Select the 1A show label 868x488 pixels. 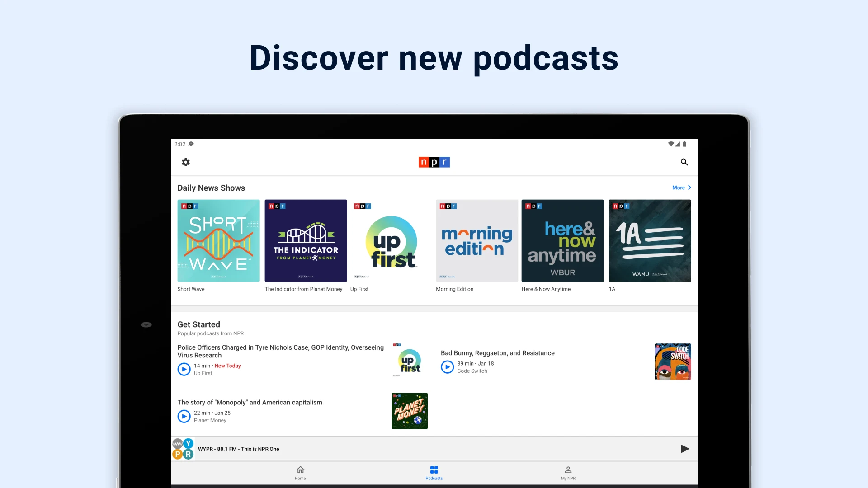(x=612, y=289)
